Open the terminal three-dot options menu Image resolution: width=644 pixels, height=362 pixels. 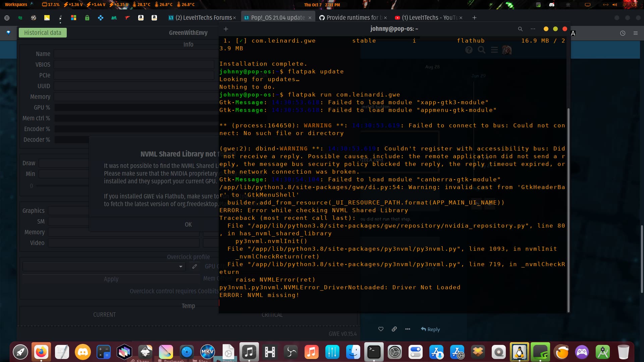pos(533,29)
